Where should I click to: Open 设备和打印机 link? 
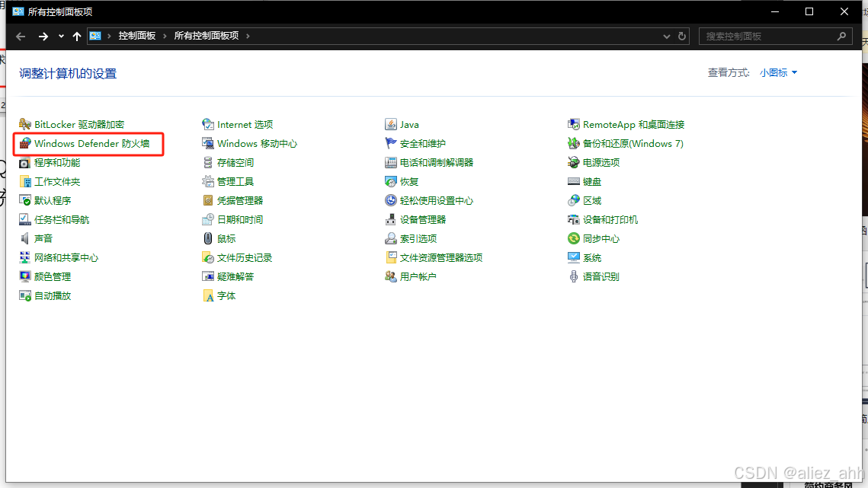pyautogui.click(x=610, y=220)
